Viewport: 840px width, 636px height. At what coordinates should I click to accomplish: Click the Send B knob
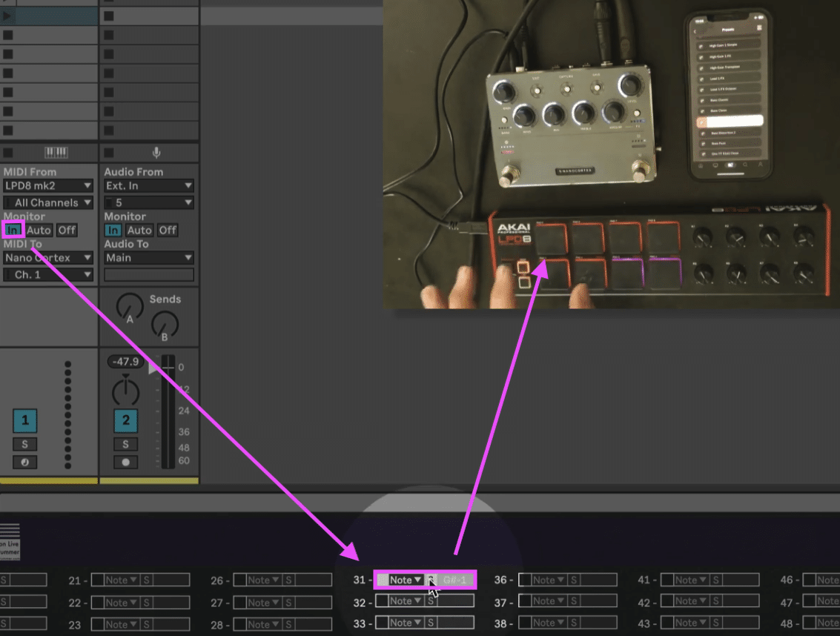pos(164,324)
